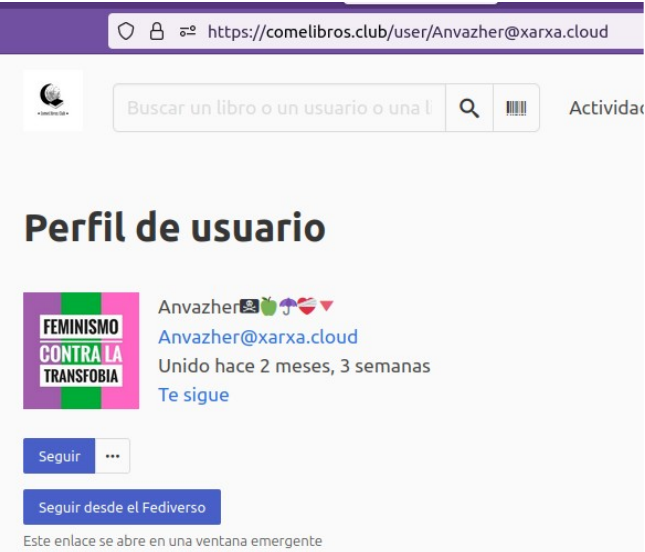The width and height of the screenshot is (645, 552).
Task: Click the pirate flag emoji beside Anvazher
Action: [x=249, y=306]
